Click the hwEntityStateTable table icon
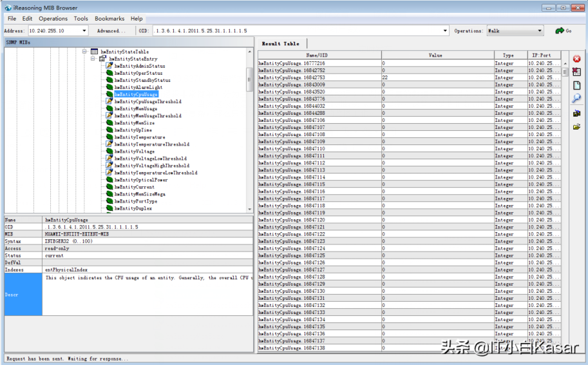 coord(94,52)
